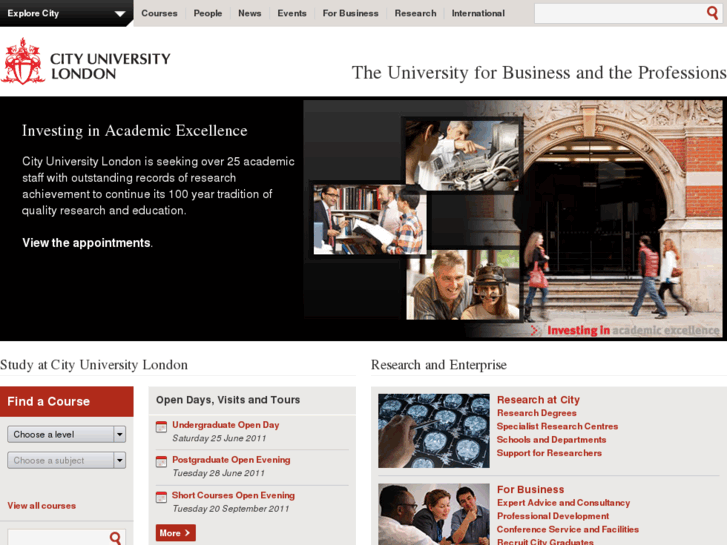Screen dimensions: 727x545
Task: Click the business meeting thumbnail image
Action: click(x=434, y=514)
